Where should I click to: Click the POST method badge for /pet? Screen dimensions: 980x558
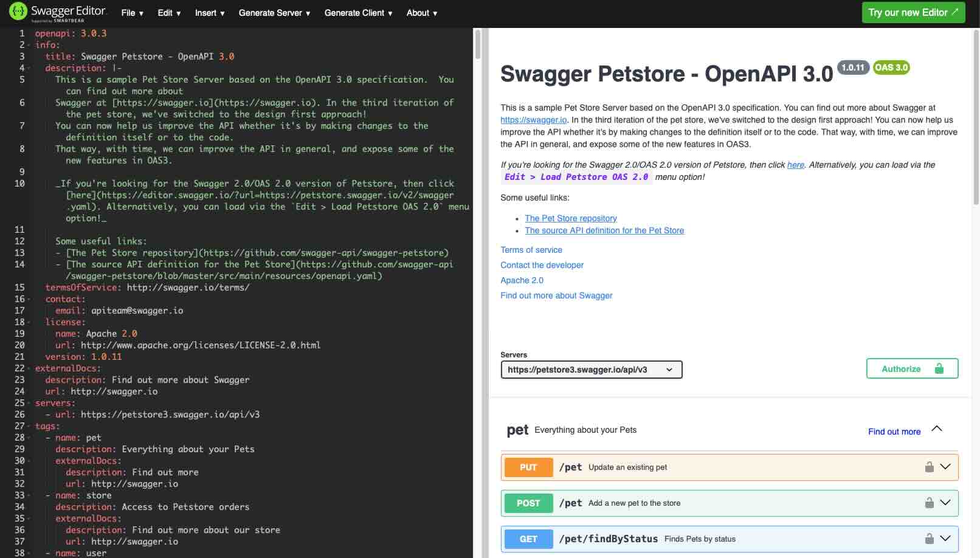(528, 503)
